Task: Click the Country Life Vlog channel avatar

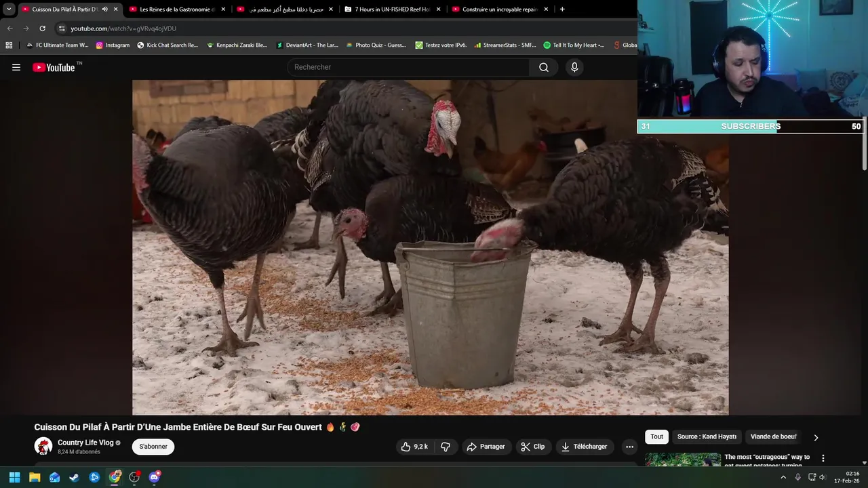Action: 43,446
